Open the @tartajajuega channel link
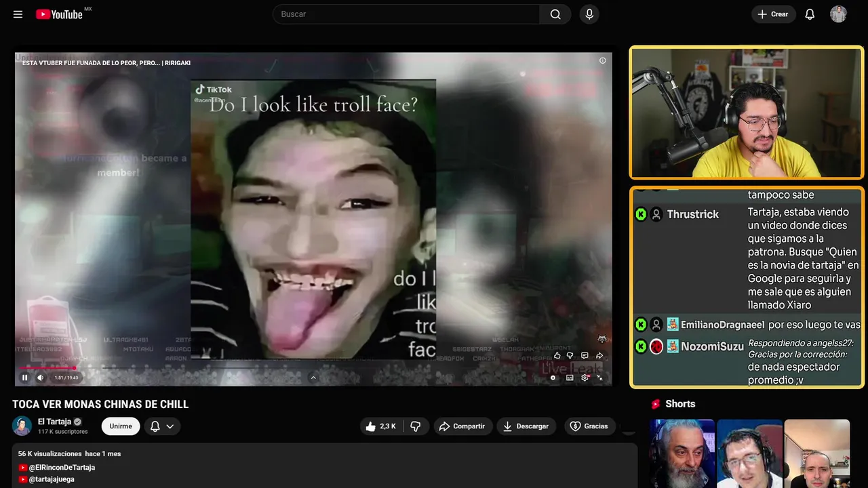 click(52, 479)
